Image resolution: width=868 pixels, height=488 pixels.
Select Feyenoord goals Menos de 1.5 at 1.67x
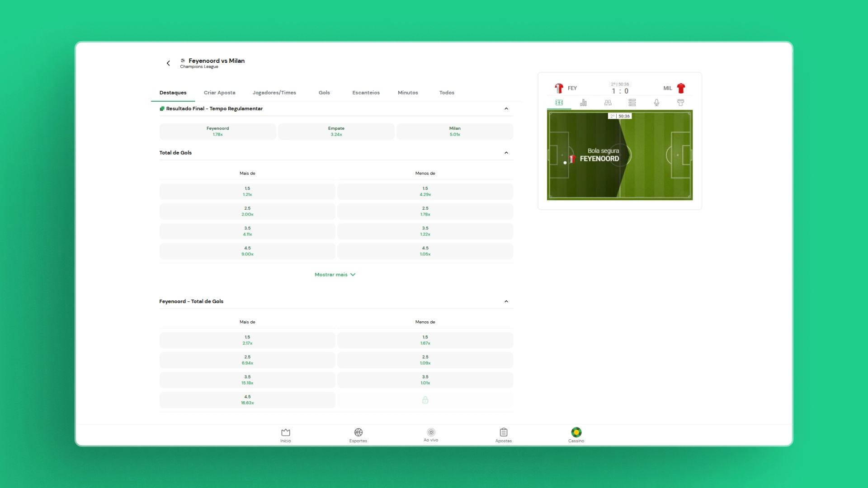[x=425, y=340]
